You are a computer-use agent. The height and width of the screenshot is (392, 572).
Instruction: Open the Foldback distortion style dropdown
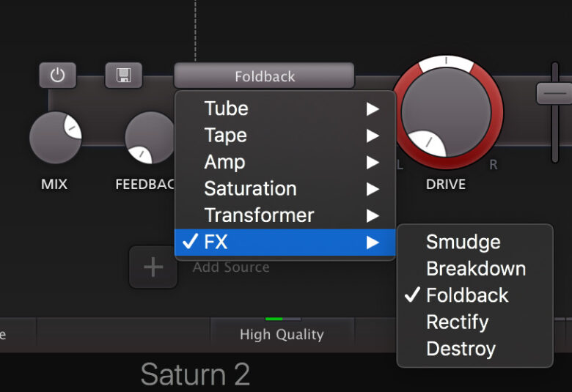tap(264, 76)
